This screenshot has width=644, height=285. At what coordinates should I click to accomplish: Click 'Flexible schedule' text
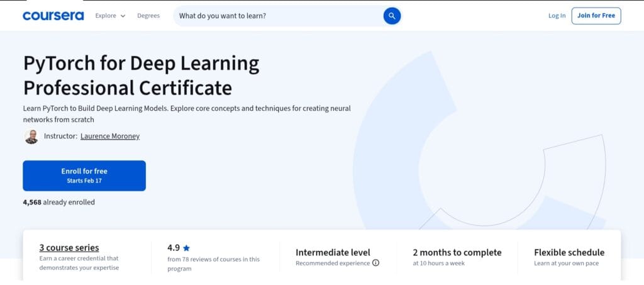pos(569,252)
